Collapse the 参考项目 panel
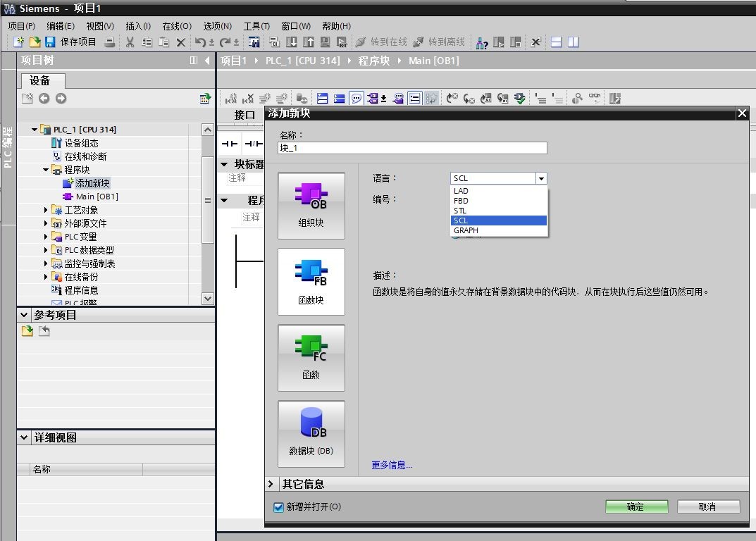The image size is (756, 541). 25,315
